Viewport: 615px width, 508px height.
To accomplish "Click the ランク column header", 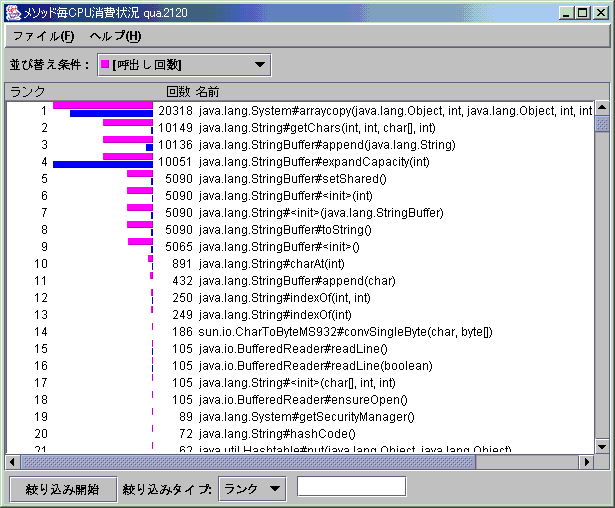I will 27,92.
